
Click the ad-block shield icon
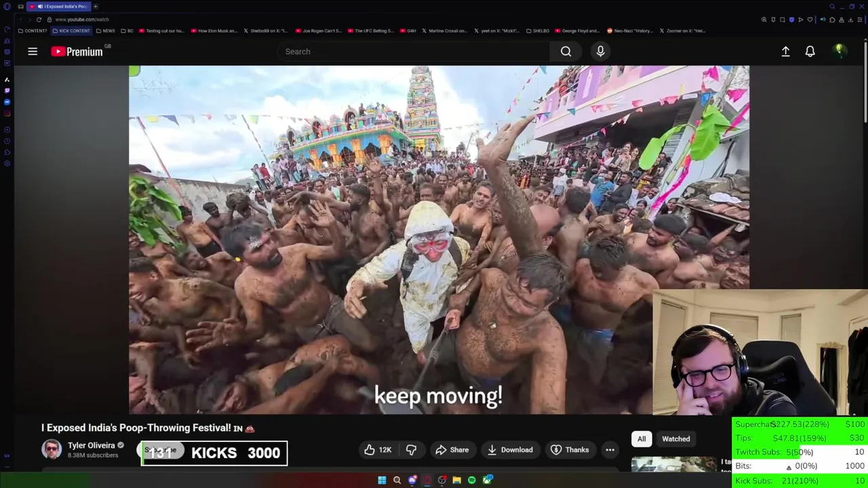[x=791, y=20]
